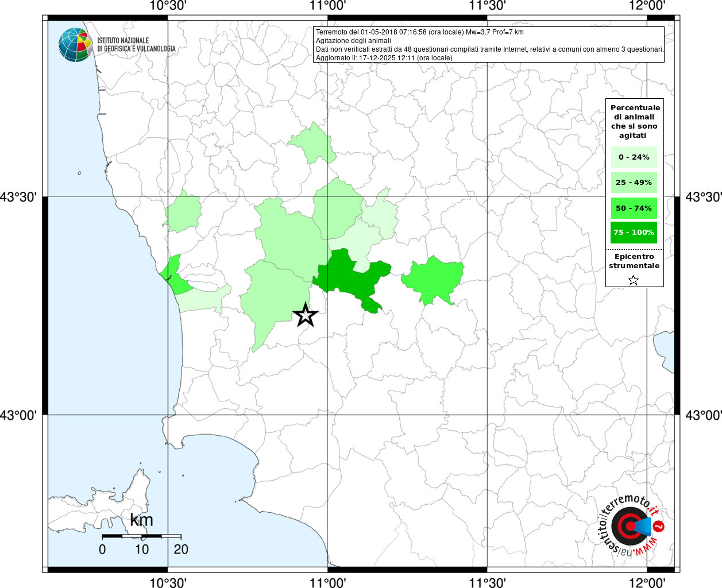Viewport: 722px width, 588px height.
Task: Click the 'Agitazione degli animali' line
Action: click(353, 41)
